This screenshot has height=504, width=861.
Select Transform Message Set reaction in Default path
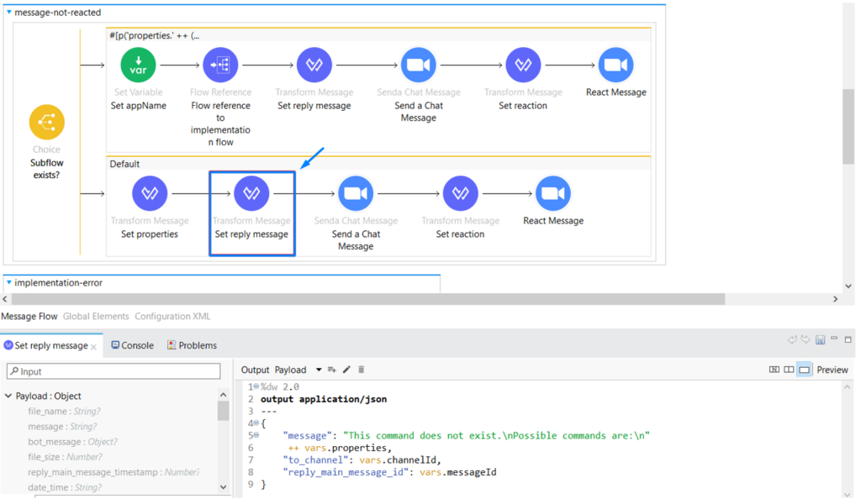pyautogui.click(x=461, y=192)
